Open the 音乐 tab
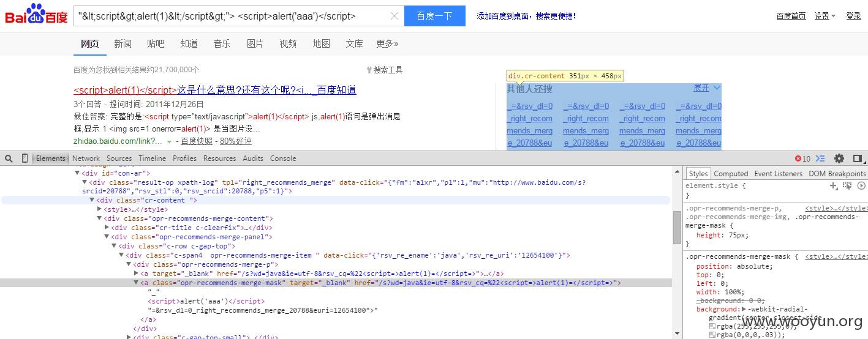The height and width of the screenshot is (339, 868). (222, 43)
